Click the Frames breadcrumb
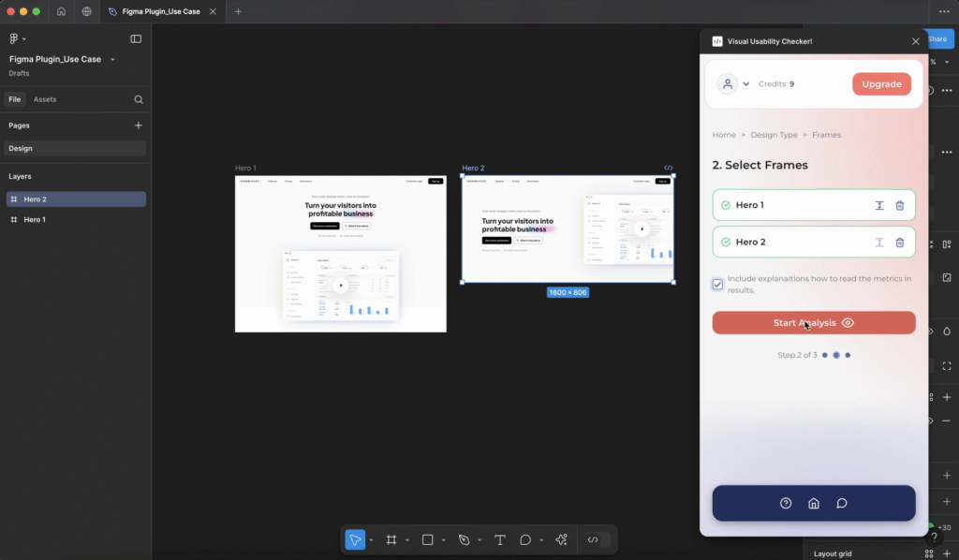The width and height of the screenshot is (959, 560). [x=826, y=135]
